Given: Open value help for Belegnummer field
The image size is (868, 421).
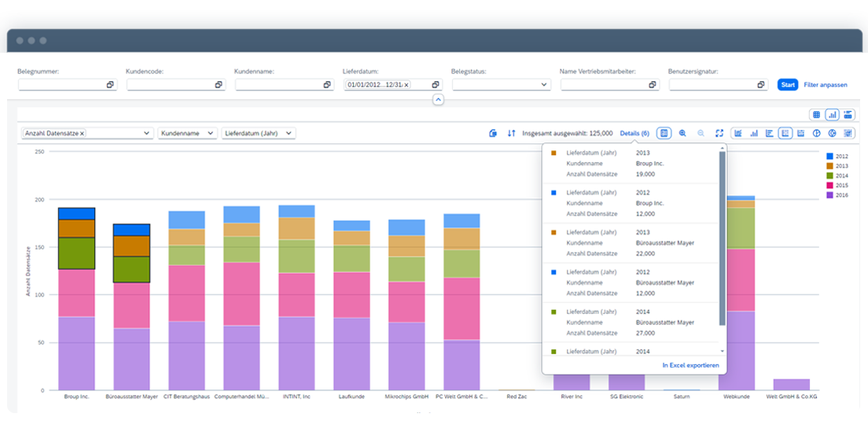Looking at the screenshot, I should (110, 85).
